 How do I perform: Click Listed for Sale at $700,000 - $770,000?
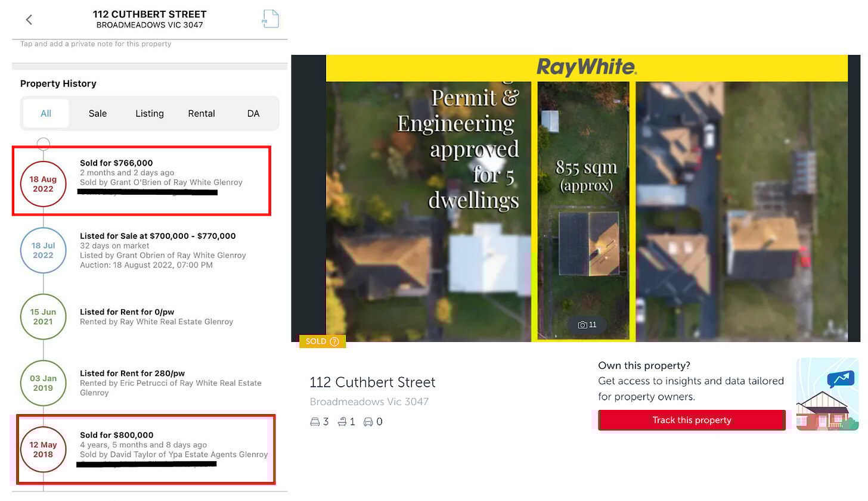(158, 236)
